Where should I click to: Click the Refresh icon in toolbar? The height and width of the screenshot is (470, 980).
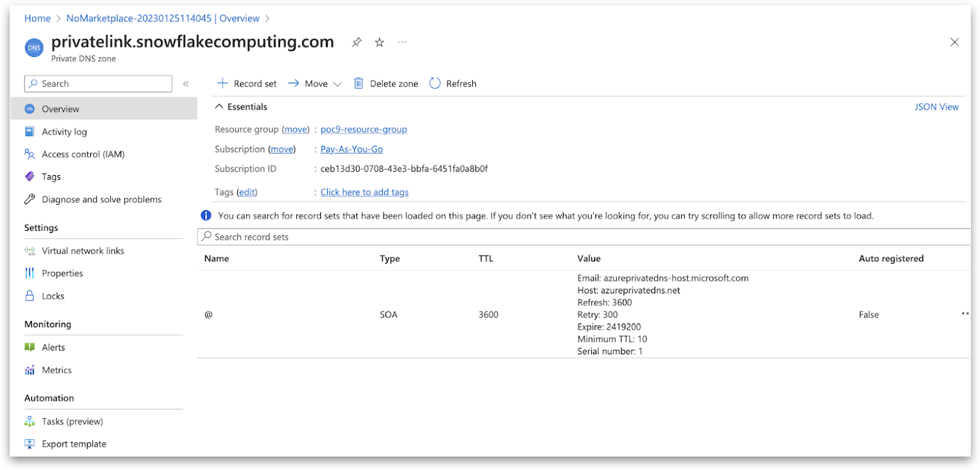435,83
